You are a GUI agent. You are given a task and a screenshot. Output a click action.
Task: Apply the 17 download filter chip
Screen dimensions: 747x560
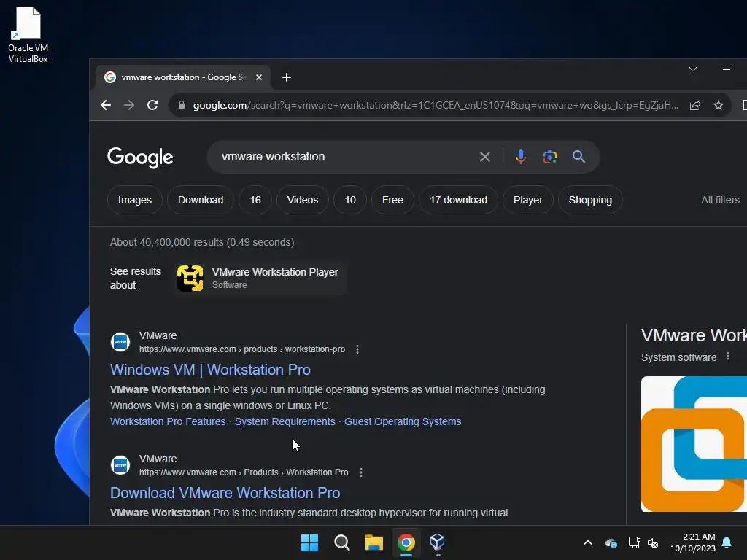458,200
